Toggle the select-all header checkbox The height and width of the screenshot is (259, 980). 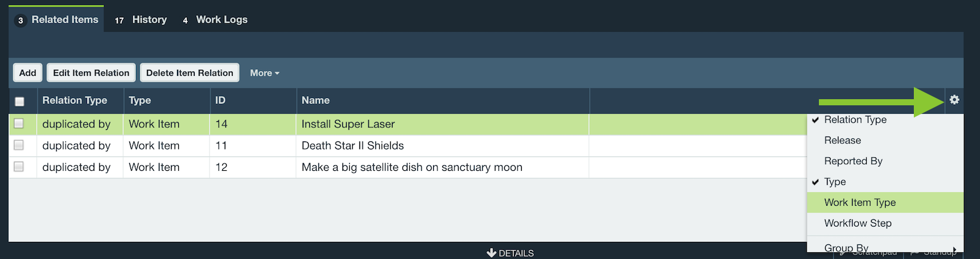pos(20,102)
